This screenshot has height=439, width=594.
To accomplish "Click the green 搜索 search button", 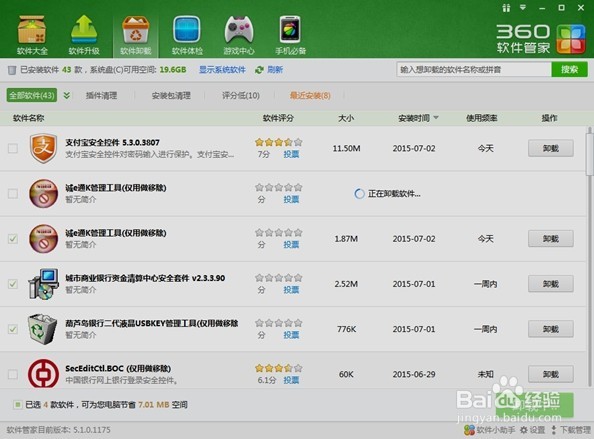I will (x=569, y=69).
